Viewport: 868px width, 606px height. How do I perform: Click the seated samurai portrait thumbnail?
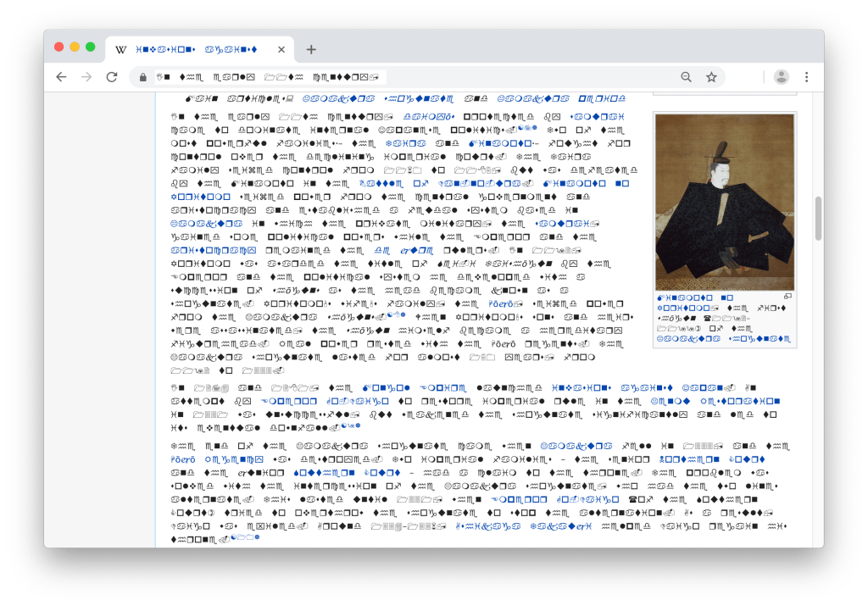[724, 202]
